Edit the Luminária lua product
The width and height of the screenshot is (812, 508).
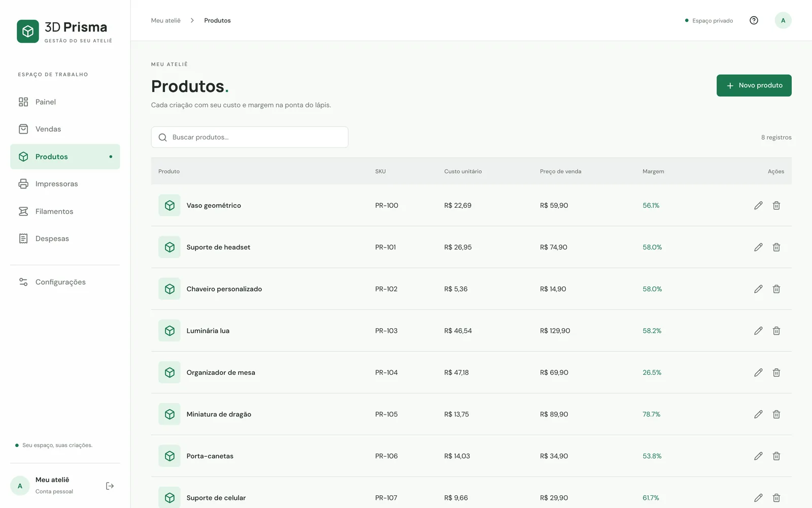tap(758, 331)
